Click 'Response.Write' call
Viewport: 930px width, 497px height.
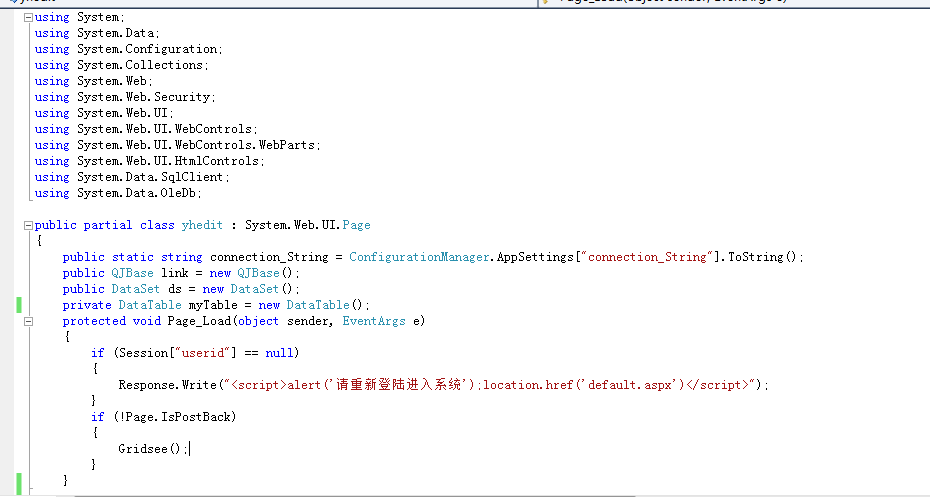[167, 386]
